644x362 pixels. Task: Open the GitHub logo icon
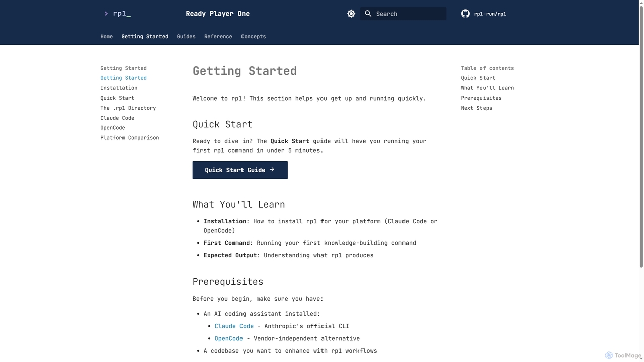click(465, 14)
